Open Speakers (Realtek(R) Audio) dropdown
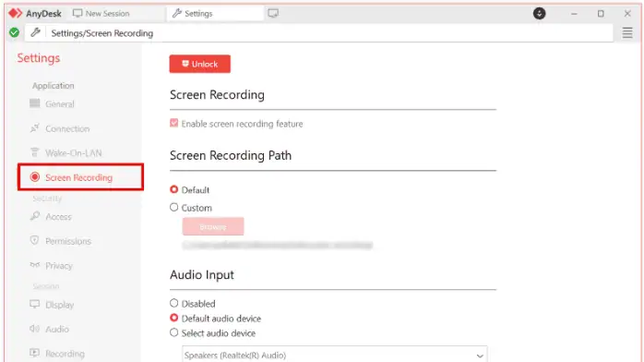644x362 pixels. [334, 355]
